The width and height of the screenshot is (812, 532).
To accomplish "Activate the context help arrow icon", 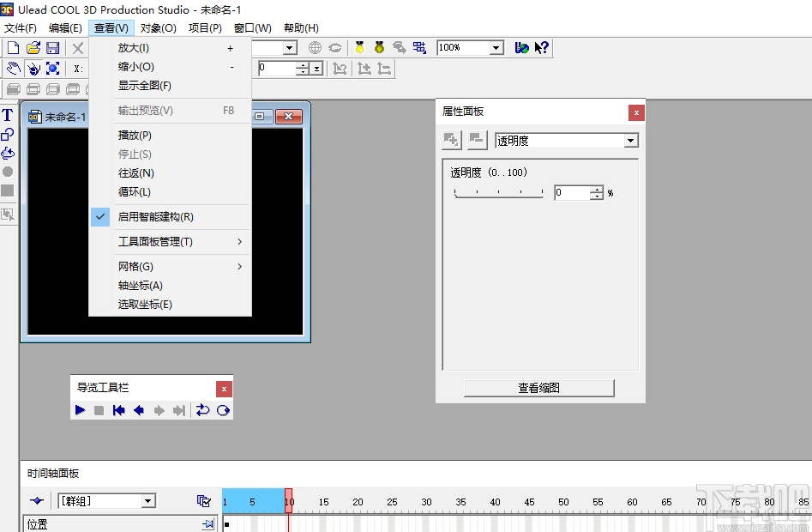I will 541,48.
